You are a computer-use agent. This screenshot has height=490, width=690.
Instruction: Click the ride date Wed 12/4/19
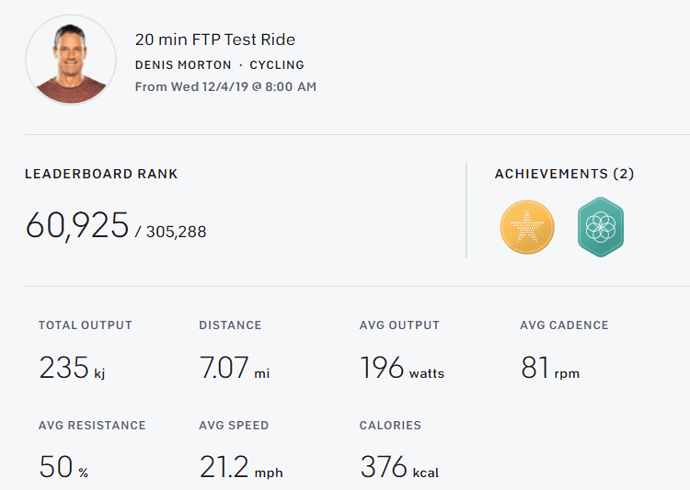point(226,87)
